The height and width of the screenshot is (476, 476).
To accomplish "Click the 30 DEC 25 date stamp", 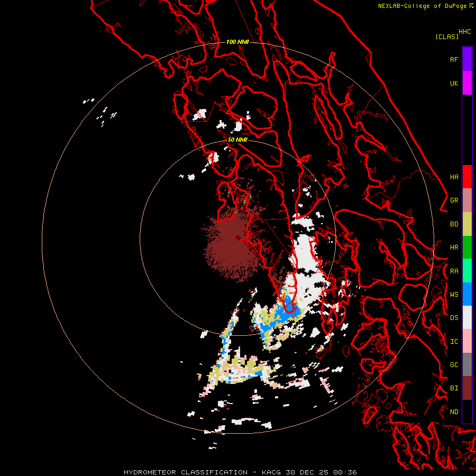I will point(307,472).
